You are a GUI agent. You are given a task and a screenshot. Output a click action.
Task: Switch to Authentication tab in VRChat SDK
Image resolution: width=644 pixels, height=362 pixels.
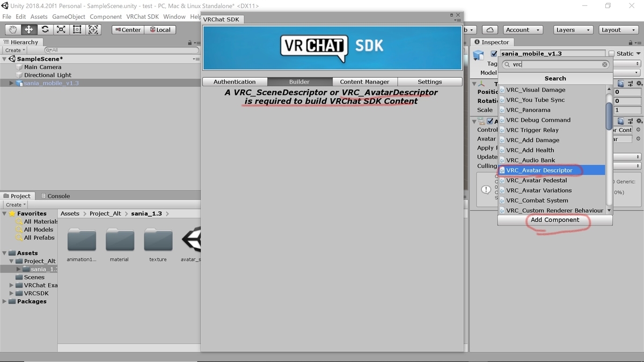coord(235,82)
